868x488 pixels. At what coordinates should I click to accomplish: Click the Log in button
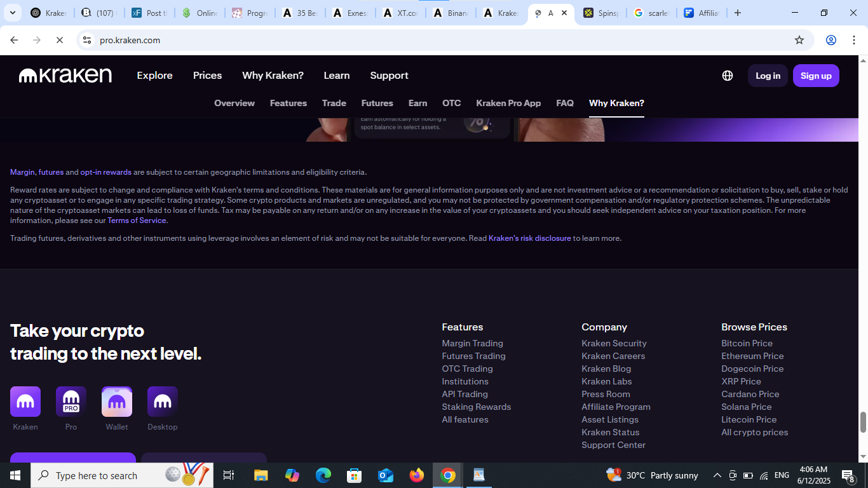[x=768, y=76]
